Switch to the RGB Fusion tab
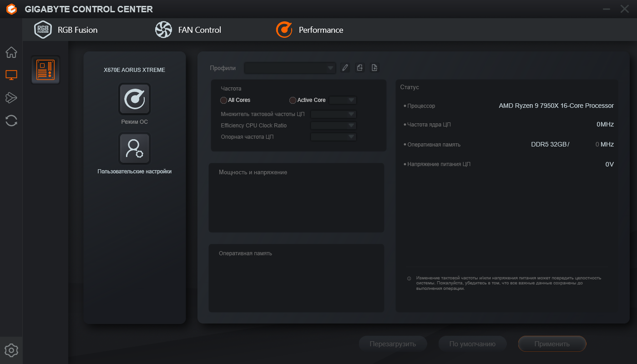637x364 pixels. 66,30
